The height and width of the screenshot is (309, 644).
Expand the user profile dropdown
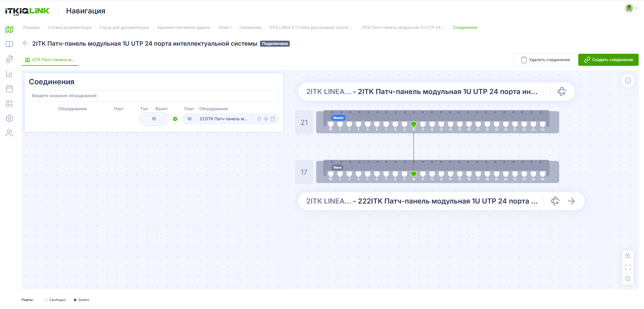[x=632, y=8]
